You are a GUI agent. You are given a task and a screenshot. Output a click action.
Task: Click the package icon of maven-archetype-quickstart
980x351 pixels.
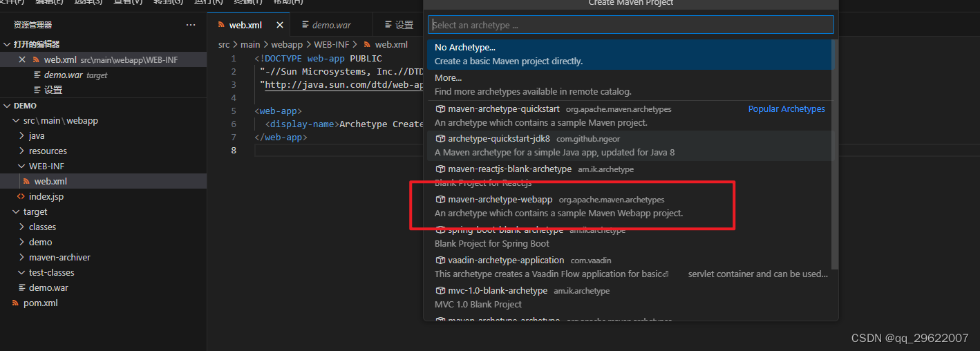click(440, 109)
